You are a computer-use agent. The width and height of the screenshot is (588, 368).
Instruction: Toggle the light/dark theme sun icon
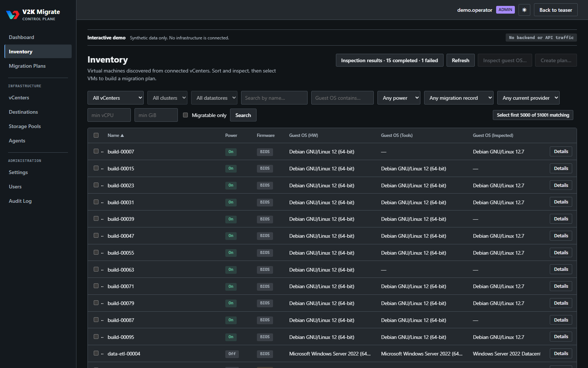tap(524, 10)
